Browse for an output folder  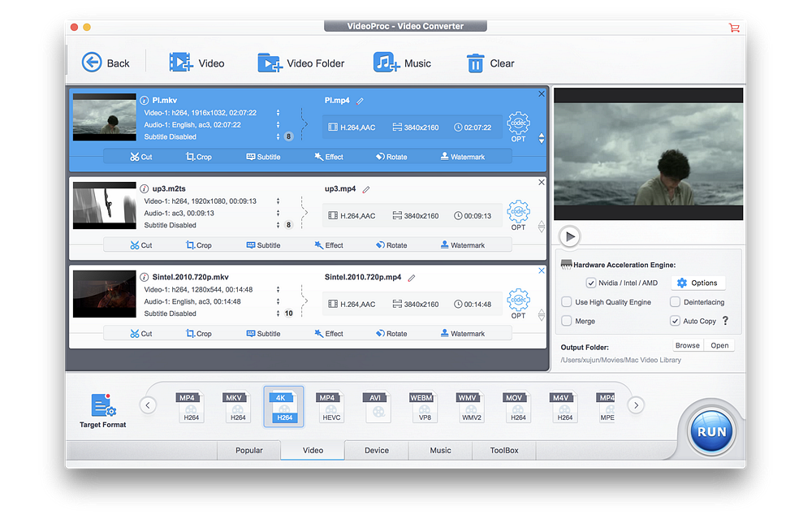(x=688, y=345)
